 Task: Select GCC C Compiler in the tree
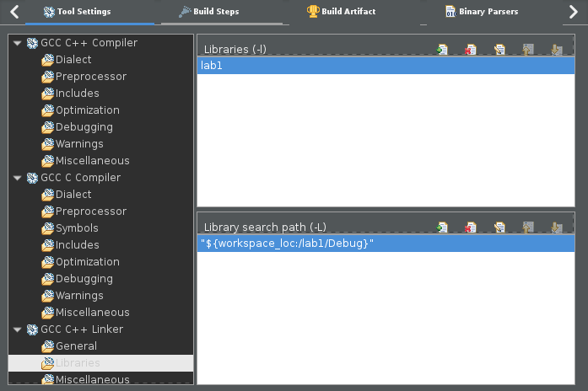click(81, 178)
